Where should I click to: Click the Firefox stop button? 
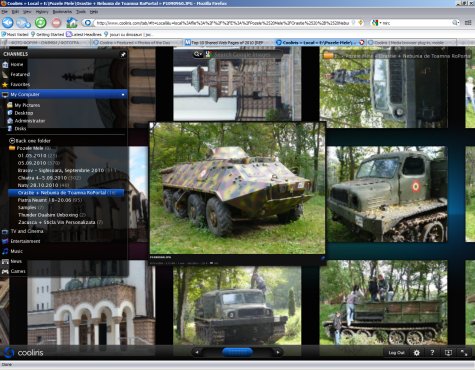point(56,23)
